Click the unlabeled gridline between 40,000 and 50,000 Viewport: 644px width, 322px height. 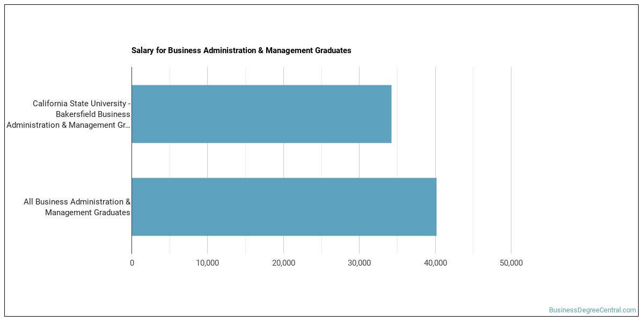(x=473, y=160)
